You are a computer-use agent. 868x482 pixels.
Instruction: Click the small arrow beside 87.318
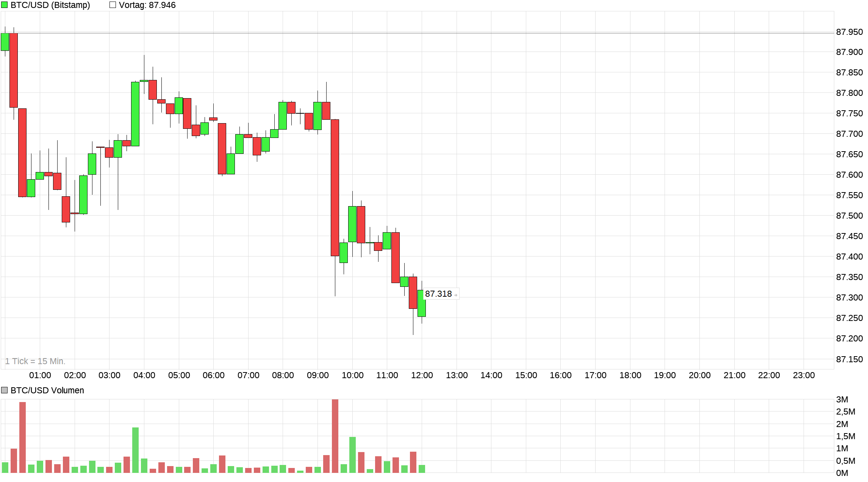click(455, 295)
